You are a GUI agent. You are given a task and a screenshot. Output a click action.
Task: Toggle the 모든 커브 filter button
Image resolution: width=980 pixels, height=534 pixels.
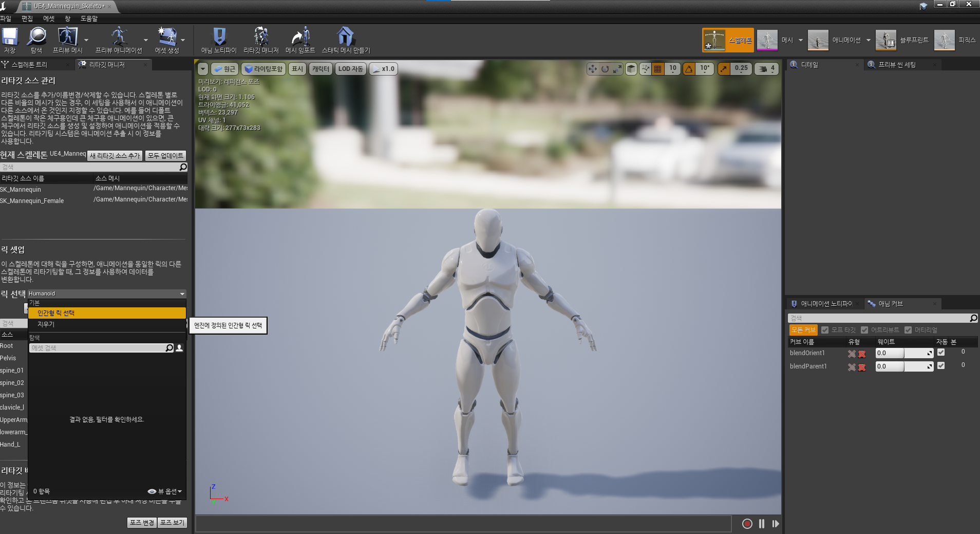coord(803,330)
